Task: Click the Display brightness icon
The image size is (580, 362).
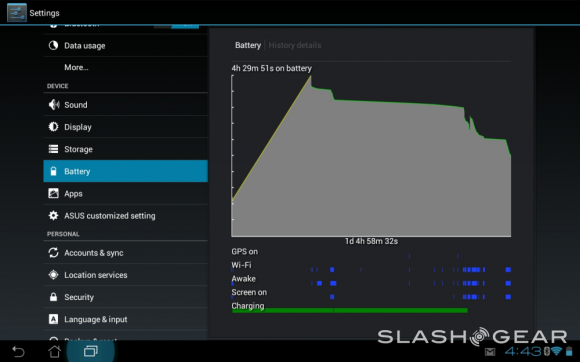Action: [x=53, y=127]
